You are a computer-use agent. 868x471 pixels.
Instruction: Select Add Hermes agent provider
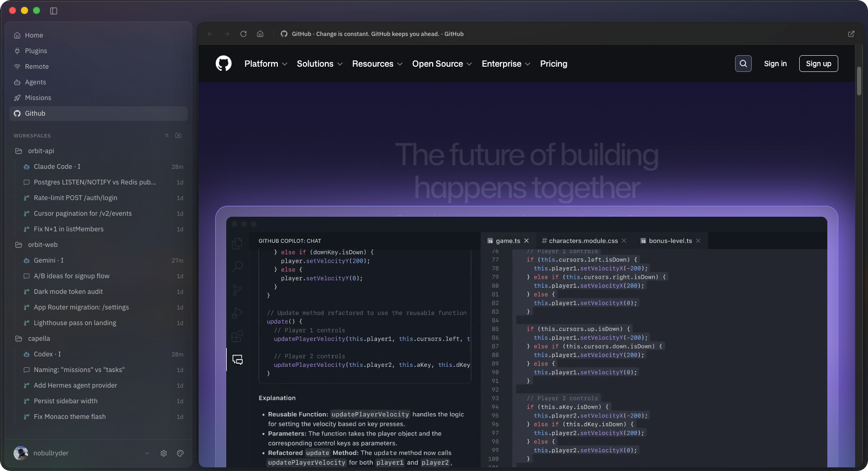coord(103,386)
